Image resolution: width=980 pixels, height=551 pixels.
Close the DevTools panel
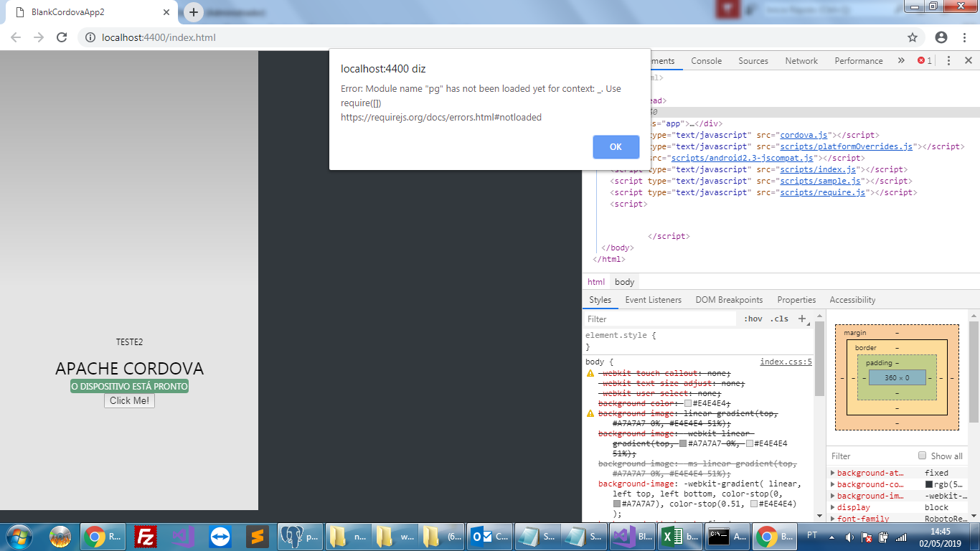pyautogui.click(x=968, y=61)
